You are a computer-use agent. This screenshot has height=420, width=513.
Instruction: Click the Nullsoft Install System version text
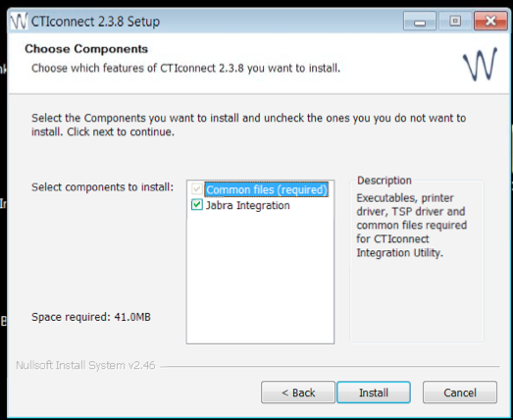85,365
